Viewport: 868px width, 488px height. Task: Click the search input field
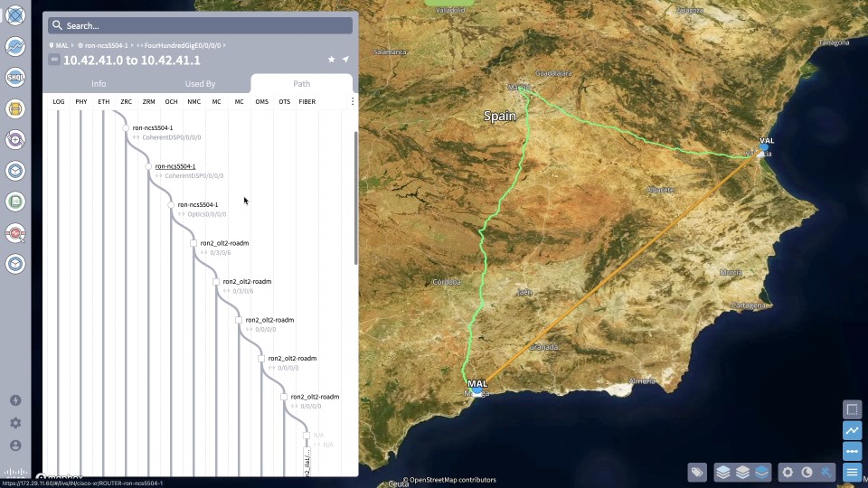point(201,25)
